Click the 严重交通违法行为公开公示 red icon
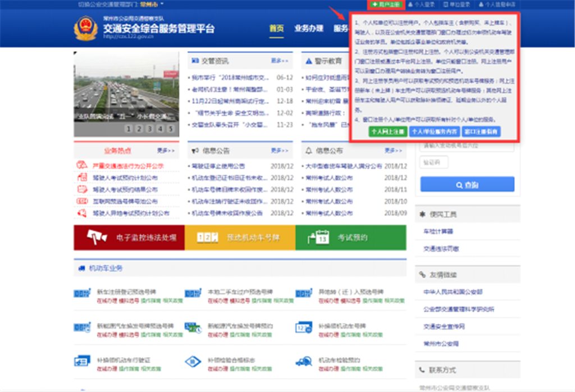Viewport: 575px width, 392px height. [x=82, y=166]
